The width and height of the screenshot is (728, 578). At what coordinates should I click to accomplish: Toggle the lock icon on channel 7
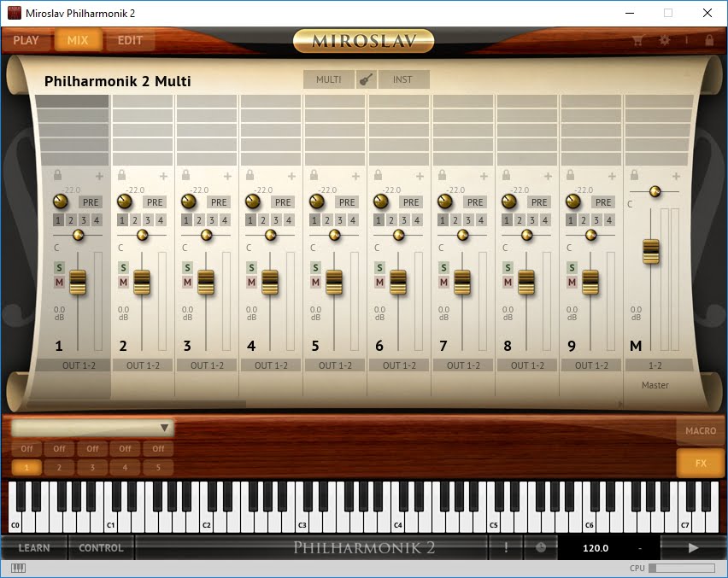point(442,175)
